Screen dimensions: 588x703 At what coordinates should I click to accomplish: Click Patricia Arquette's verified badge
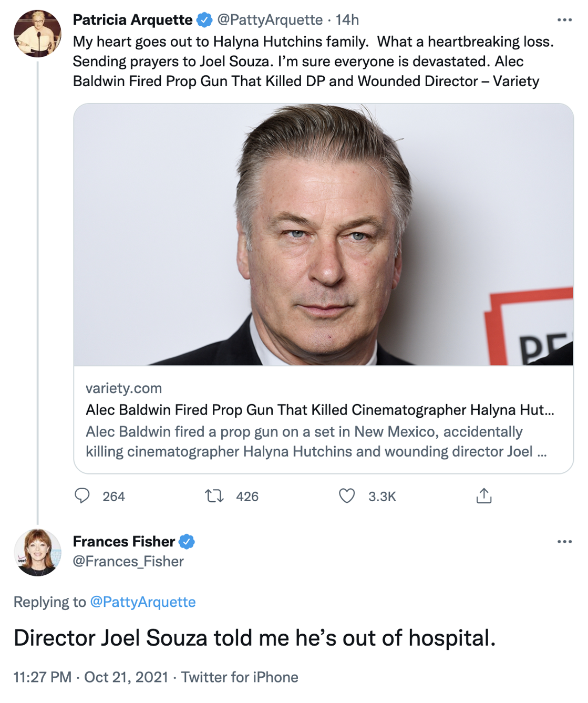tap(204, 20)
